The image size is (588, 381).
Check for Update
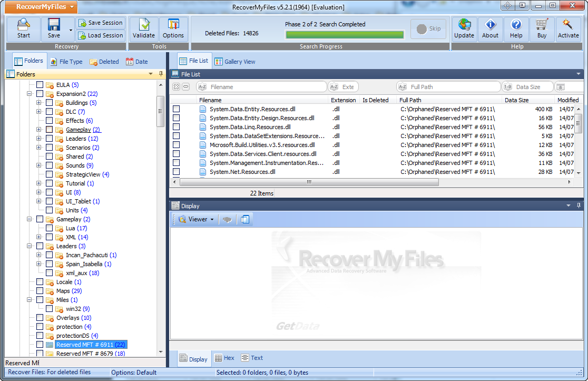464,29
